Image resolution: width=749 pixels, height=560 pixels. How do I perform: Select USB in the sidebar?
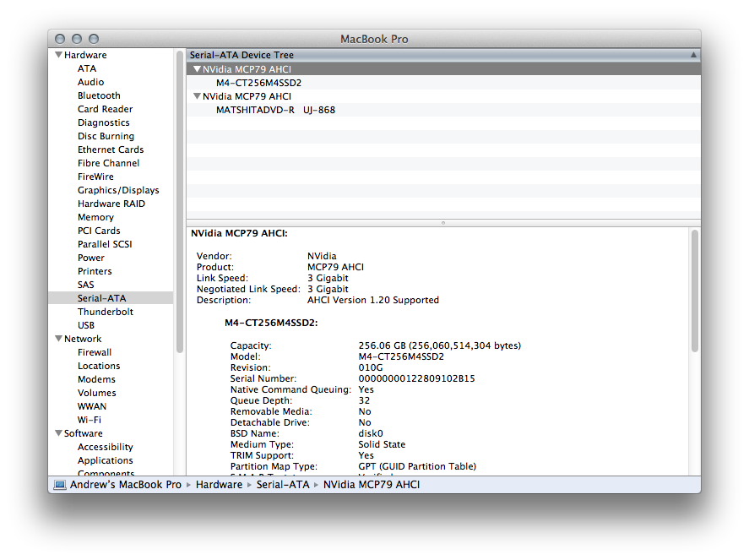coord(86,325)
